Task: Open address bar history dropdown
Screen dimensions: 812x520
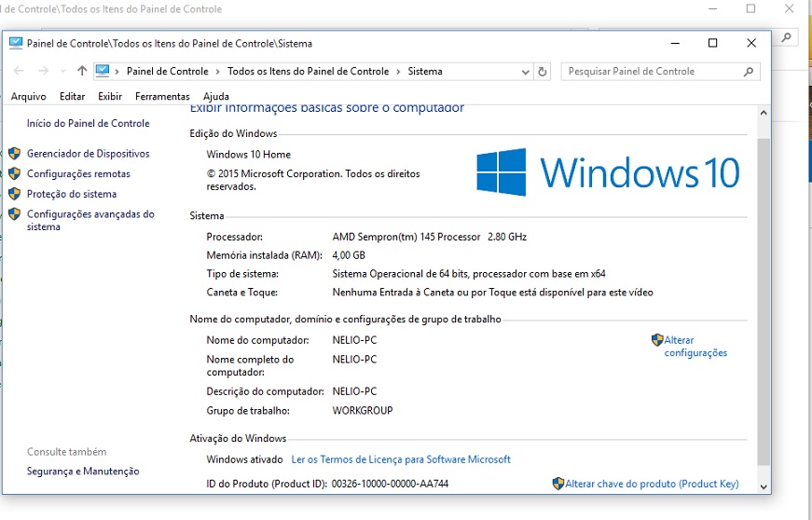Action: point(525,72)
